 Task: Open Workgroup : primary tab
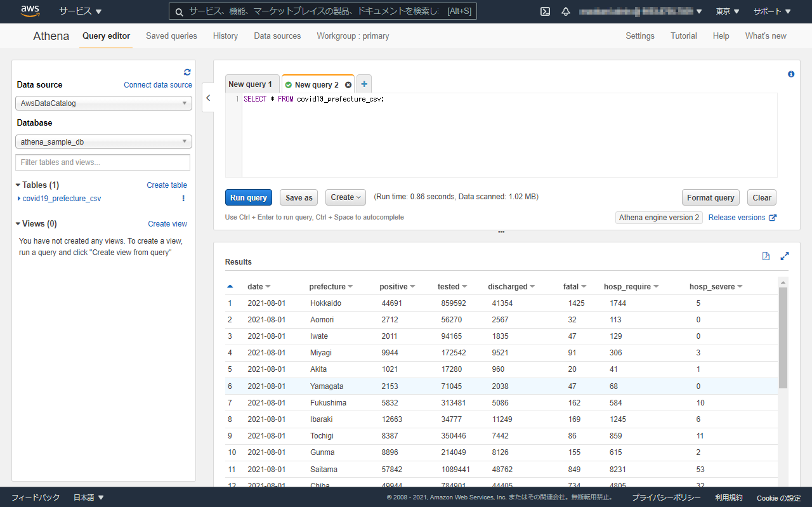coord(353,36)
